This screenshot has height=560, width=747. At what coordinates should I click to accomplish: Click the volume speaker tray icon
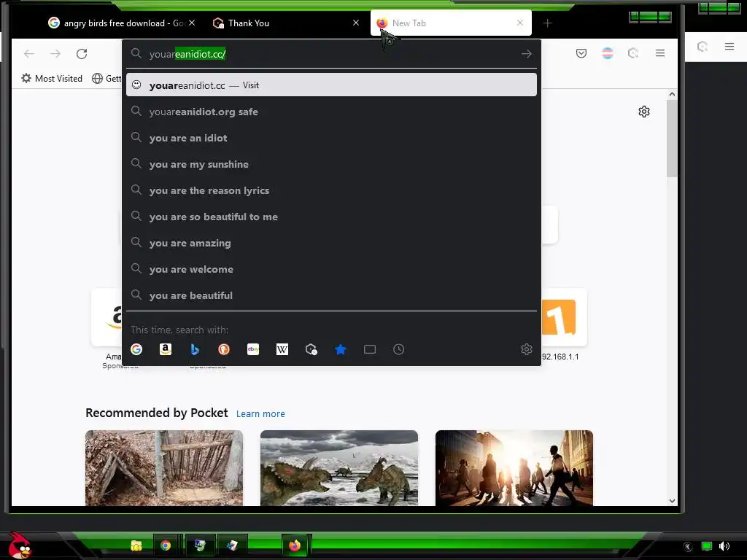pos(724,546)
